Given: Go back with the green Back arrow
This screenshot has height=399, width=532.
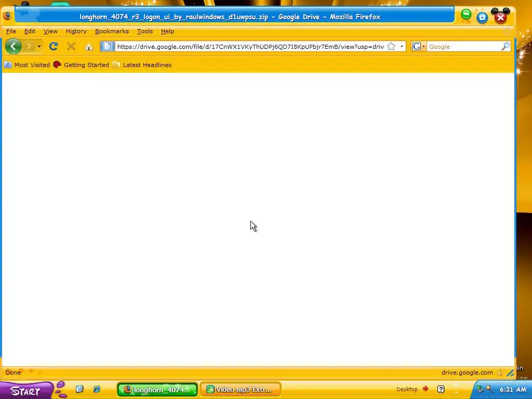Looking at the screenshot, I should coord(13,46).
